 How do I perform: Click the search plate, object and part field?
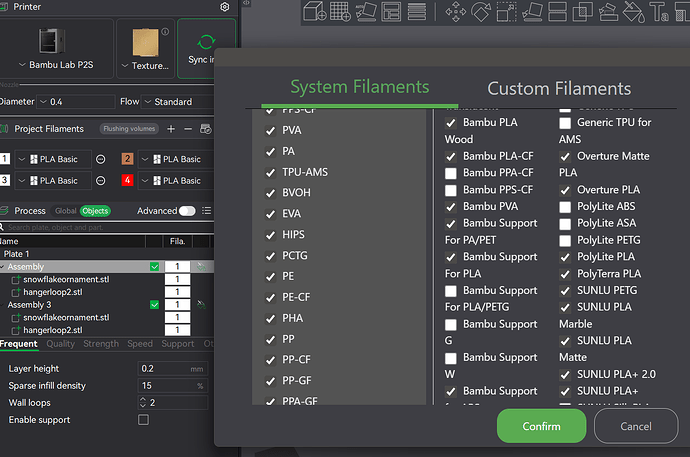(107, 227)
